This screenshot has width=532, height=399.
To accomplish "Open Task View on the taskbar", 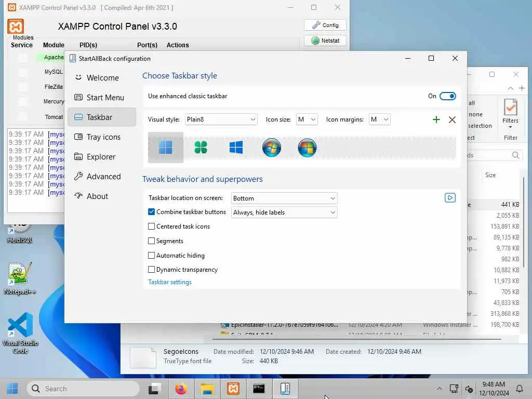I will pyautogui.click(x=155, y=389).
